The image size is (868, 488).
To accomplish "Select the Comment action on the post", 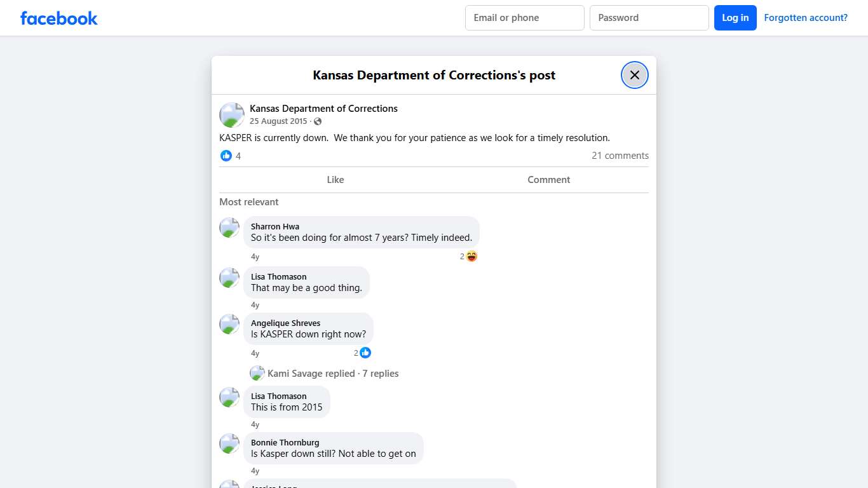I will coord(548,180).
